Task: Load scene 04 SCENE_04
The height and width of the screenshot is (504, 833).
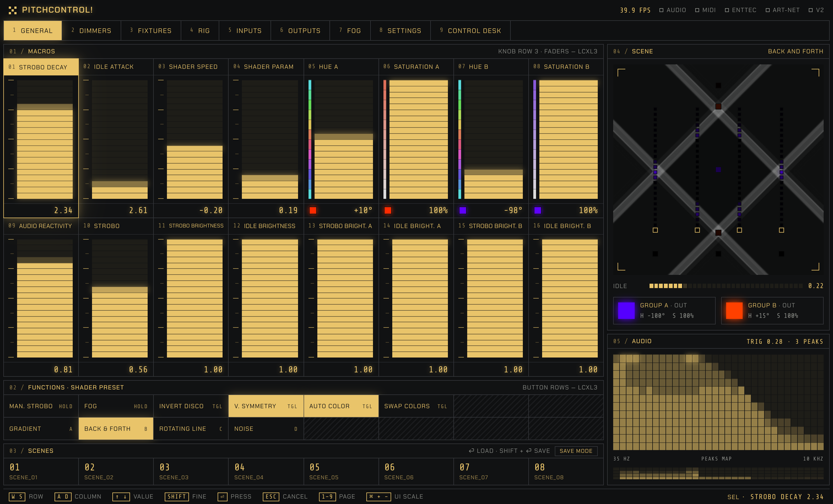Action: 266,471
